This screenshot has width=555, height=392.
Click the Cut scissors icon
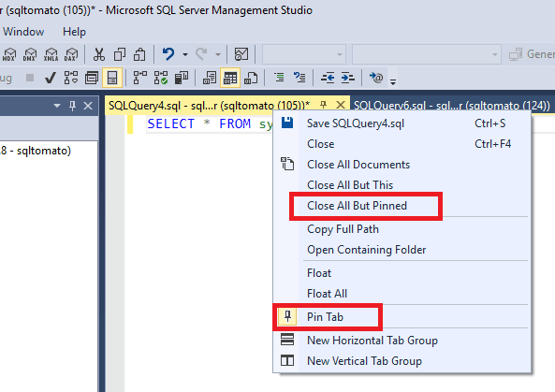point(99,54)
